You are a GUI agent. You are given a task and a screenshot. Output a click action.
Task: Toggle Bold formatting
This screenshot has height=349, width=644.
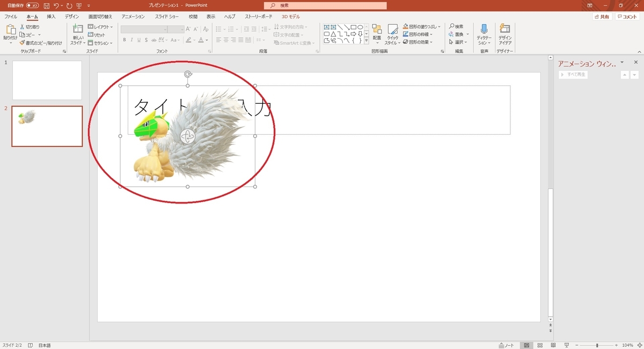point(124,40)
